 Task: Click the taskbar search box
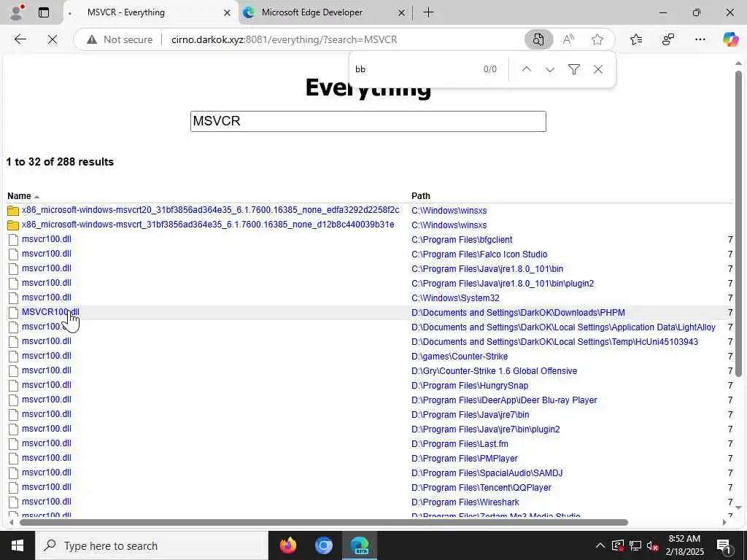pos(152,545)
